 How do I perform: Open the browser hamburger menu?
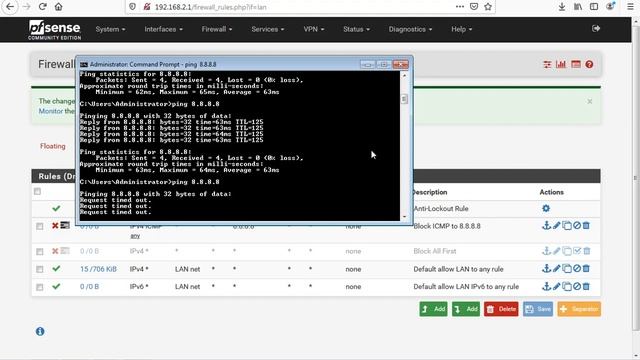pos(630,7)
